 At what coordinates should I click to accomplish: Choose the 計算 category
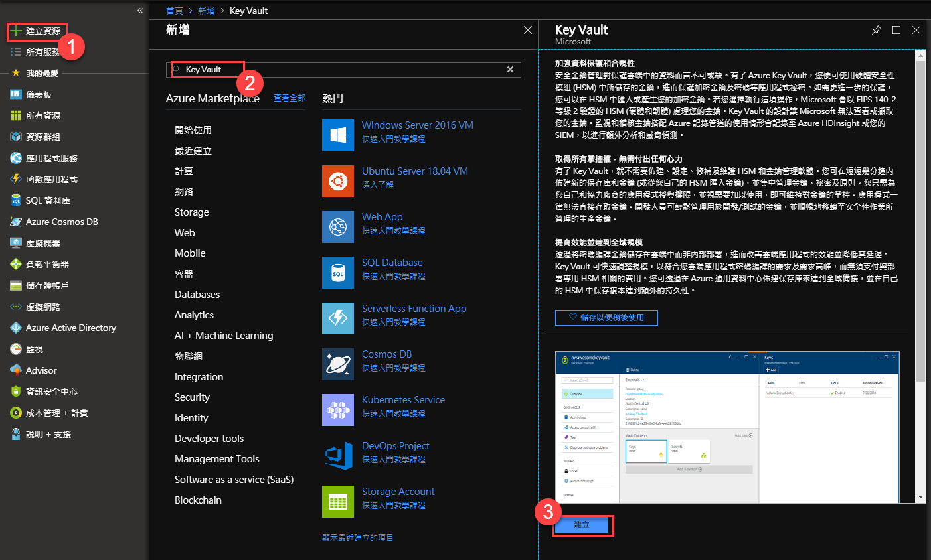point(184,171)
